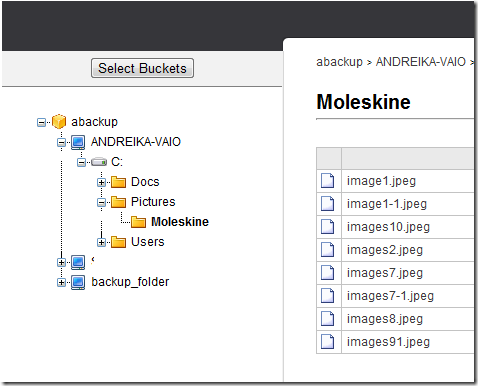Expand the Users folder

click(x=101, y=242)
